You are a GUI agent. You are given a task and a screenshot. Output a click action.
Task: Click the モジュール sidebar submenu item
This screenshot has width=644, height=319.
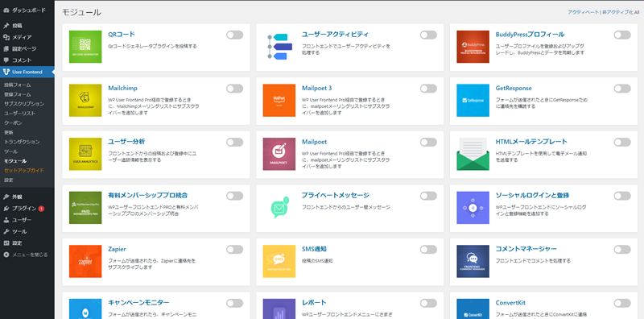point(15,161)
